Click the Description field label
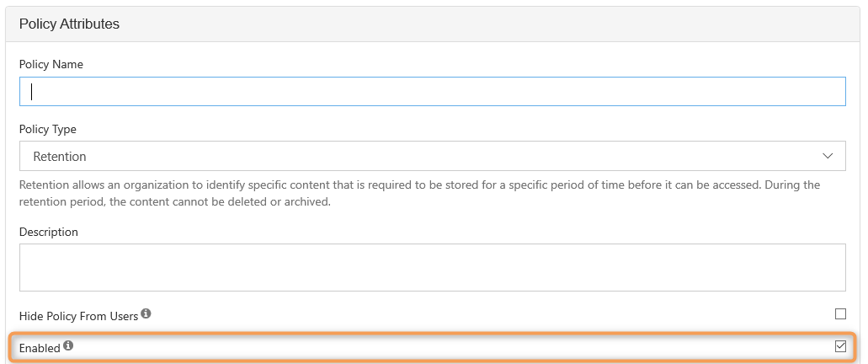868x364 pixels. point(49,232)
